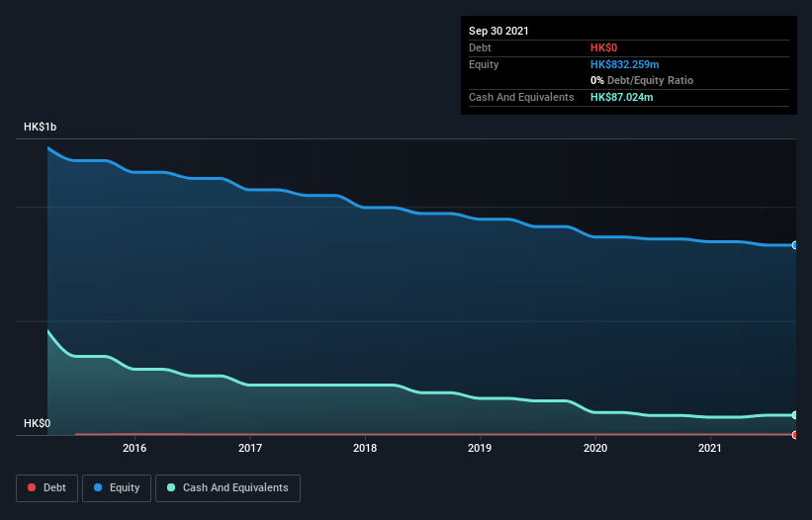Click the 0% Debt/Equity Ratio text

(x=642, y=81)
